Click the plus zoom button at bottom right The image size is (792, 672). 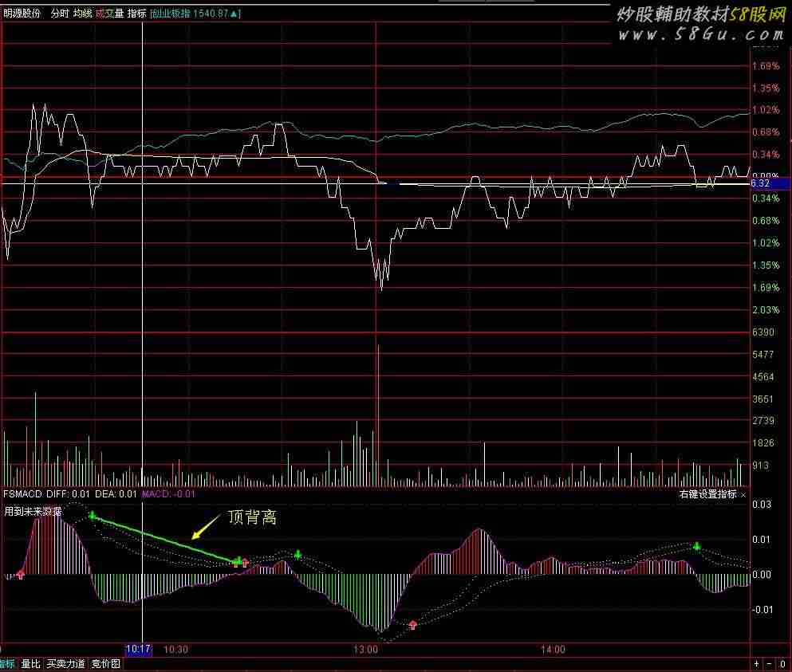tap(757, 663)
